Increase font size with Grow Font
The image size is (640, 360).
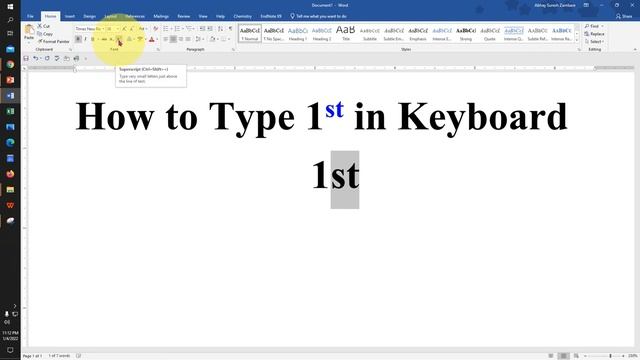124,29
